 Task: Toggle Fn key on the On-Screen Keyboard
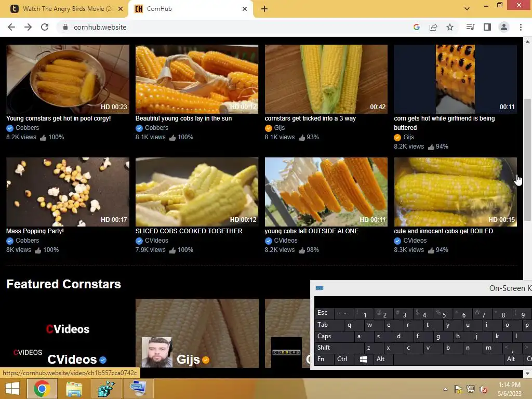(x=324, y=360)
